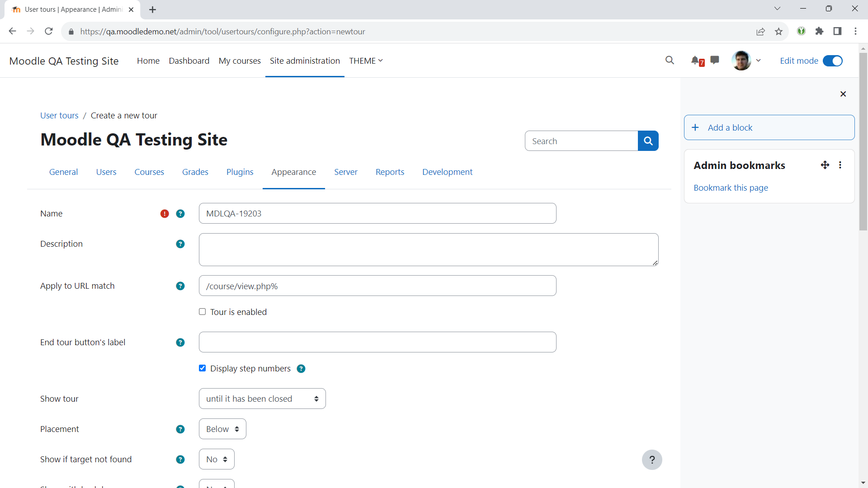Switch to the Plugins tab
Screen dimensions: 868x488
tap(240, 172)
